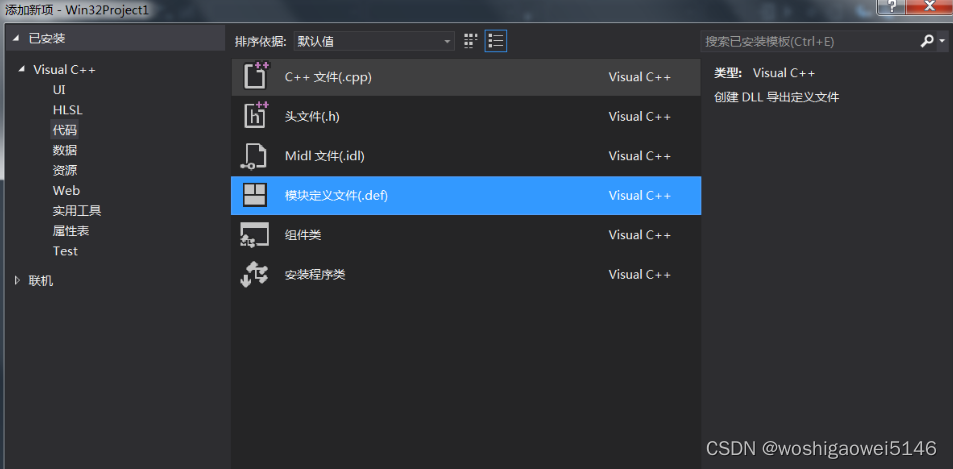
Task: Select the 代码 category
Action: pos(64,129)
